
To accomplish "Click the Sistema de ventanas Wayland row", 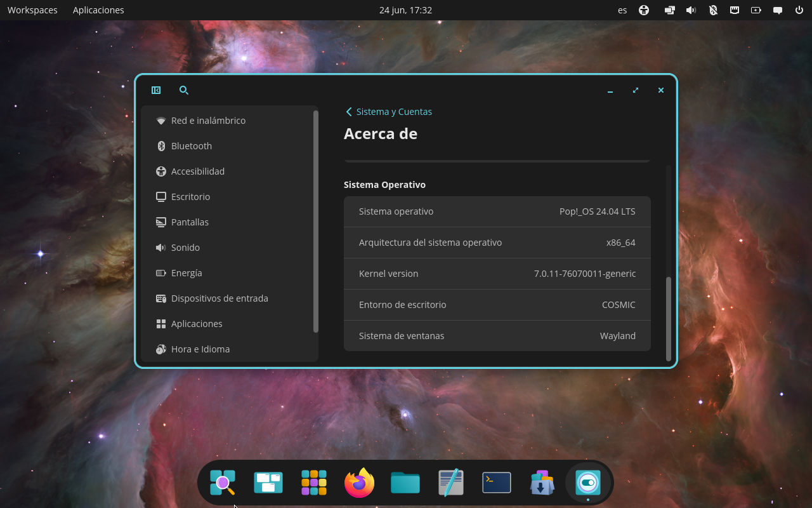I will [497, 336].
